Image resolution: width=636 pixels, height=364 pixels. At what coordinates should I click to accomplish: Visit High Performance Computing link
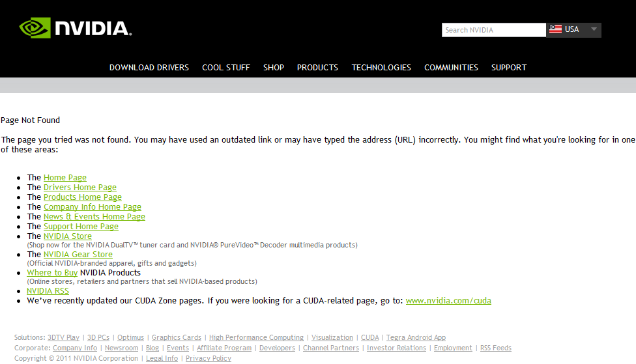[256, 337]
